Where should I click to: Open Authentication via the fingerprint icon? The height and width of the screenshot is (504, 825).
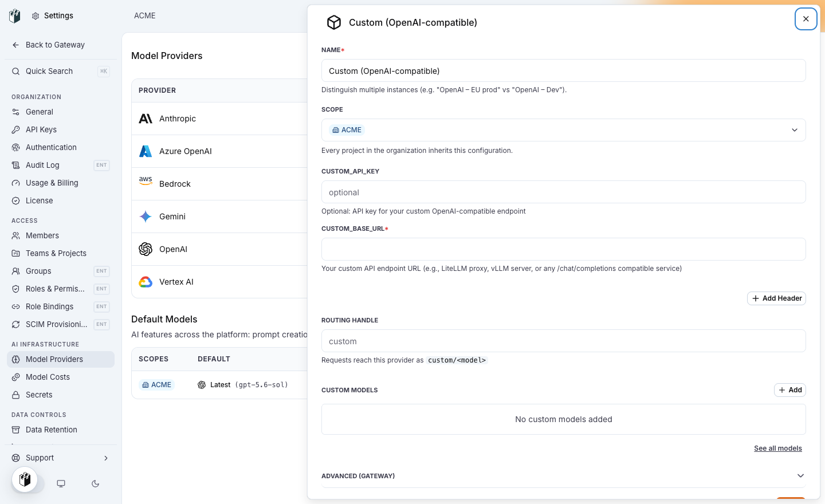point(16,148)
